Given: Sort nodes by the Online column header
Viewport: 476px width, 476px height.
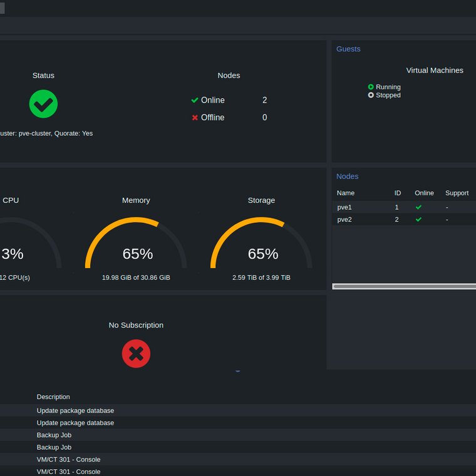Looking at the screenshot, I should click(424, 193).
